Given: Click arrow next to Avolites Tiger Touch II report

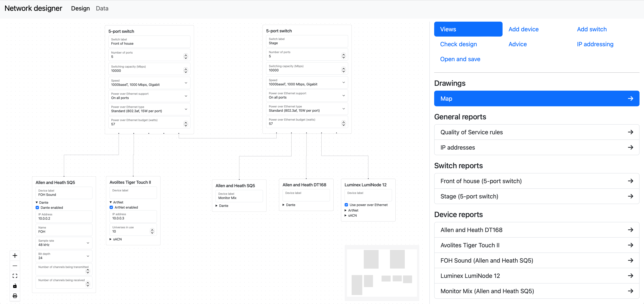Looking at the screenshot, I should pyautogui.click(x=630, y=245).
